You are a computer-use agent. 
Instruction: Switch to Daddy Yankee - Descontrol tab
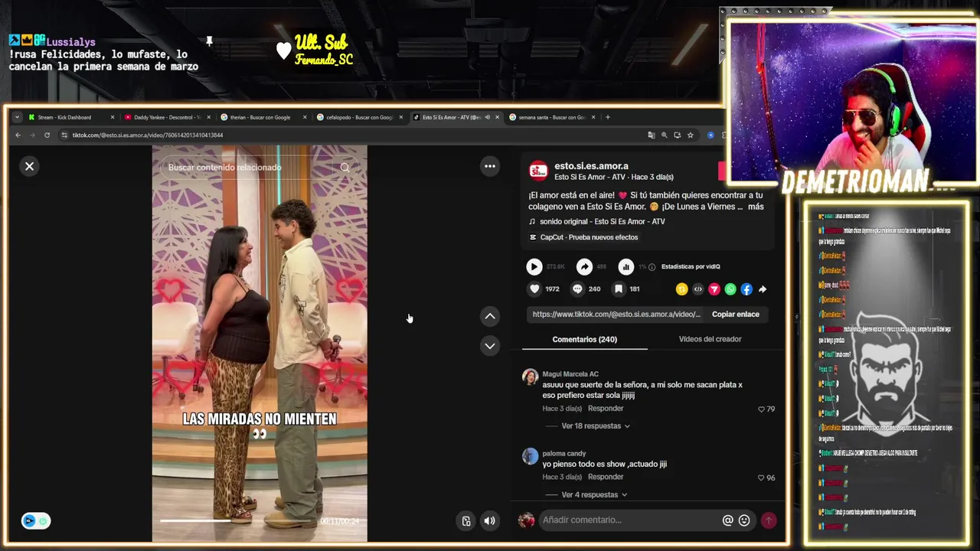coord(167,117)
